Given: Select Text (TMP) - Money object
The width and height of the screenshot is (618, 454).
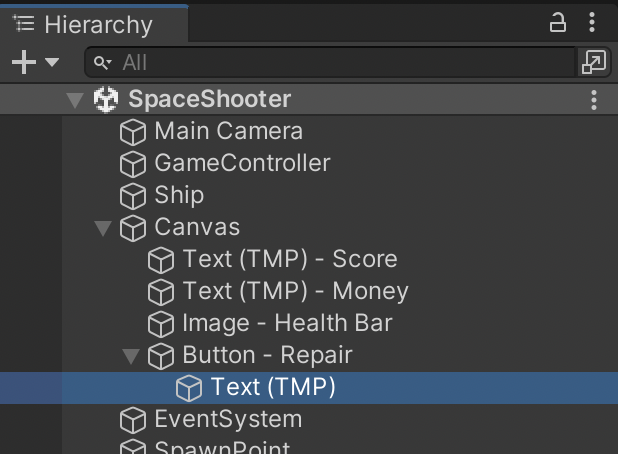Looking at the screenshot, I should click(295, 292).
